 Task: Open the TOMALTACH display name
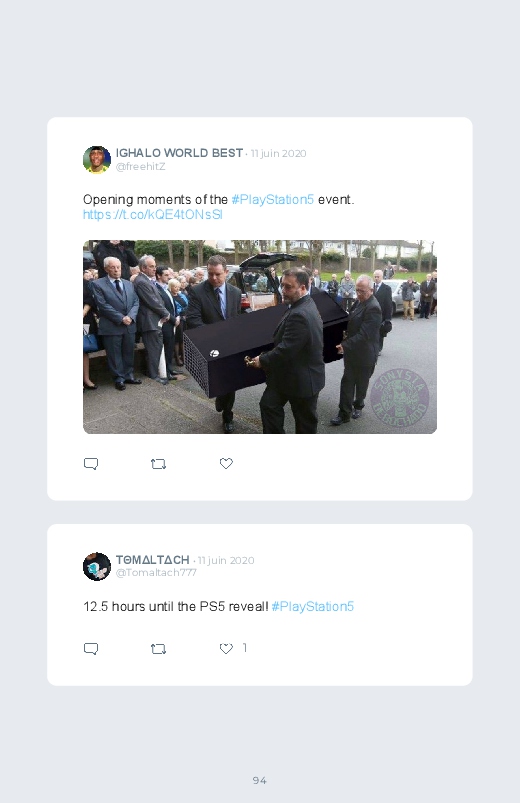pos(153,560)
